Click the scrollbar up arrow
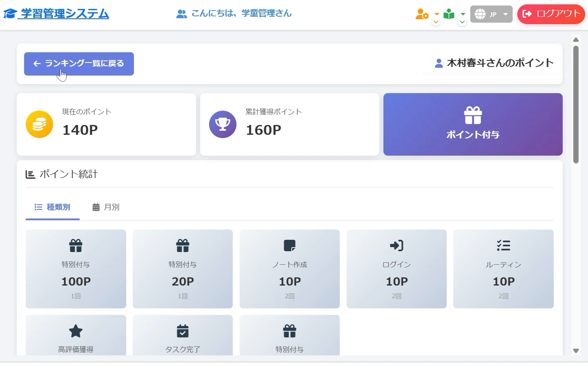 [576, 40]
